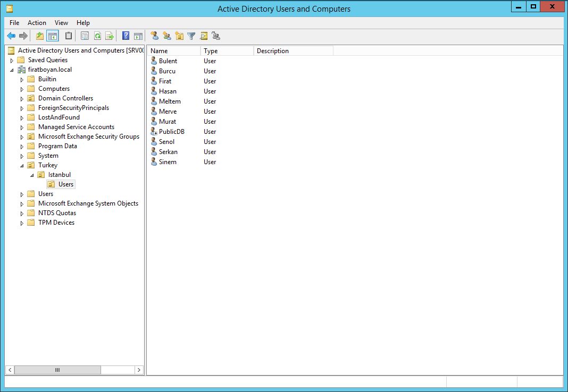This screenshot has width=568, height=392.
Task: Click the Create new user icon
Action: click(x=155, y=36)
